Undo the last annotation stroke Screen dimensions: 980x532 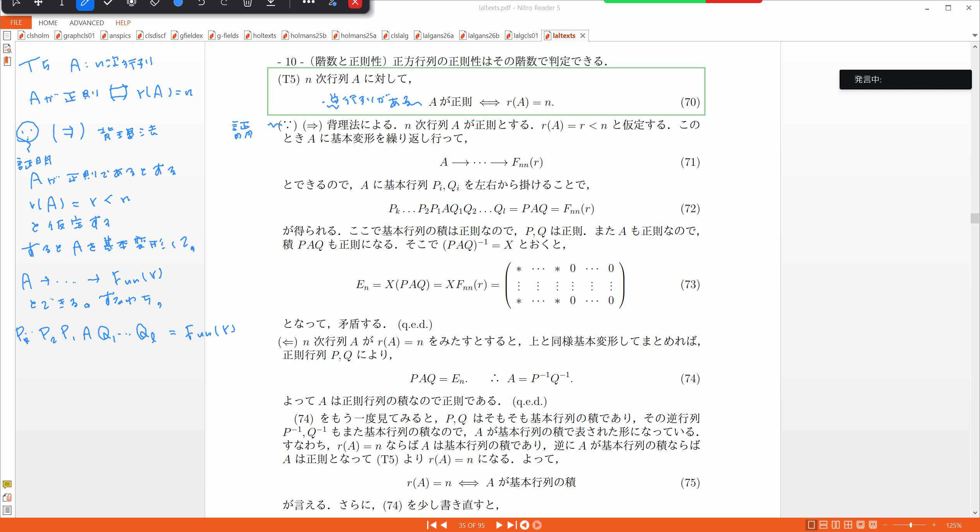click(201, 3)
